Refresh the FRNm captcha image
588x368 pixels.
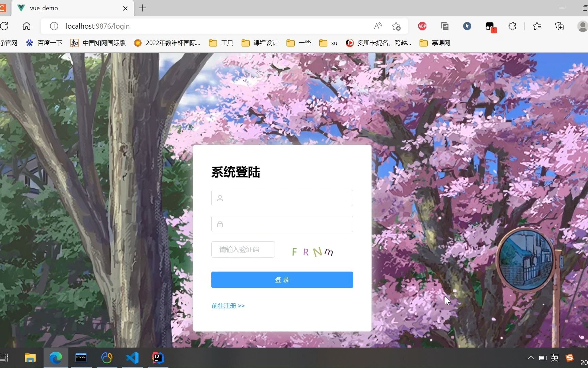(x=312, y=252)
